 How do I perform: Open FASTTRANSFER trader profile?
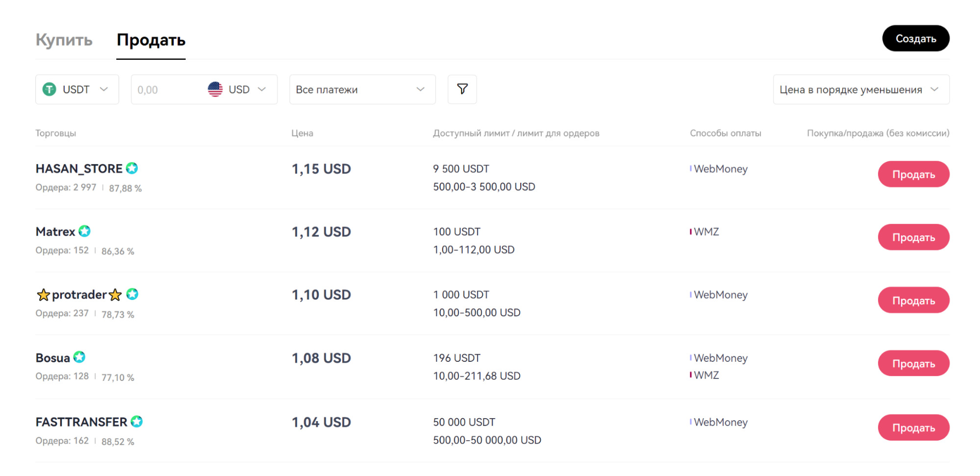click(81, 422)
